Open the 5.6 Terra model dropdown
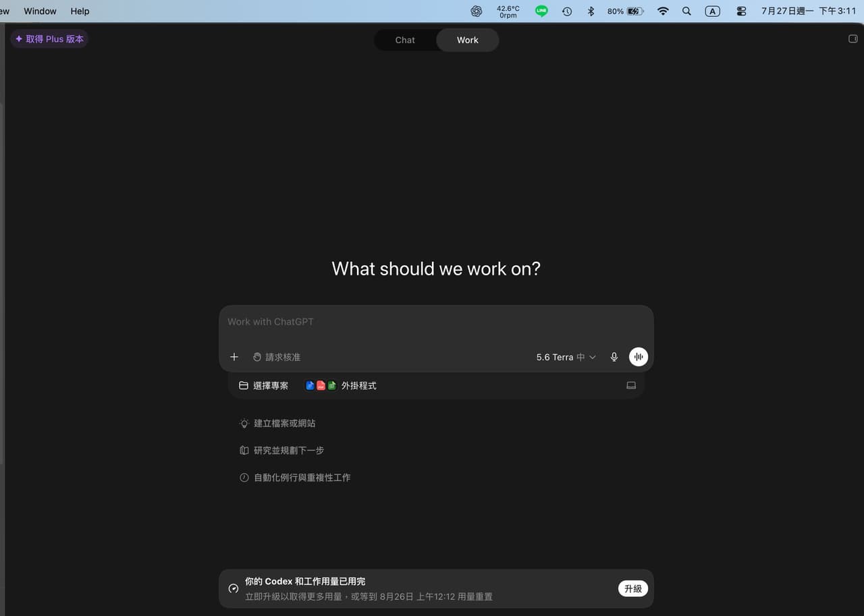Viewport: 864px width, 616px height. tap(566, 357)
